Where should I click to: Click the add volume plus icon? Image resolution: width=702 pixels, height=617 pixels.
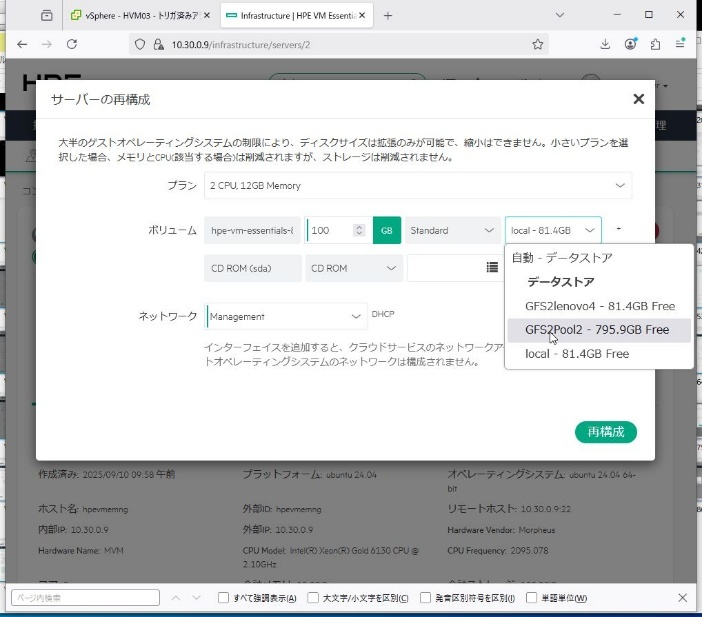[x=619, y=230]
